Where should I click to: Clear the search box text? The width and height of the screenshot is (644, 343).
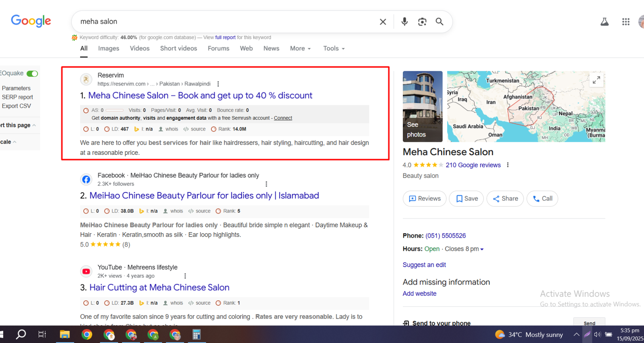[383, 22]
